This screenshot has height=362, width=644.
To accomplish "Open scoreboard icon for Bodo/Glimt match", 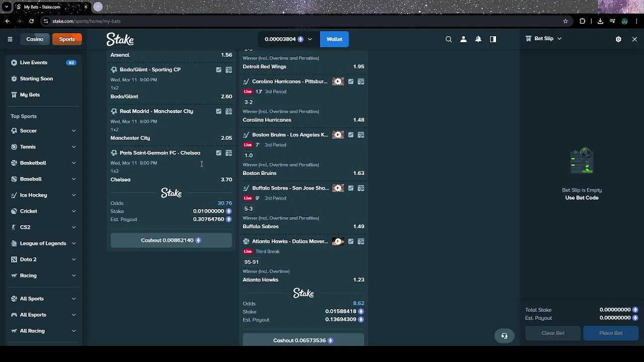I will (228, 70).
